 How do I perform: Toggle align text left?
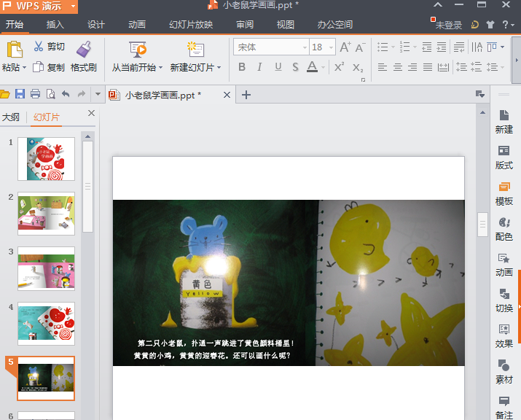click(x=383, y=67)
